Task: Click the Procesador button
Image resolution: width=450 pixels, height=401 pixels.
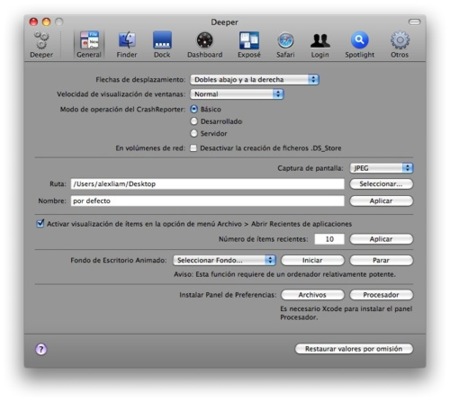Action: click(x=381, y=295)
